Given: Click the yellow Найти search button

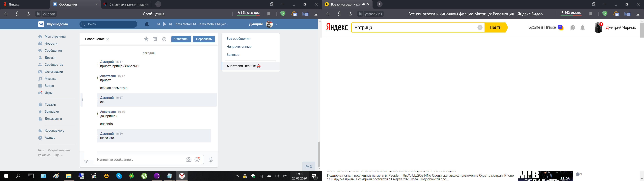Looking at the screenshot, I should pyautogui.click(x=496, y=27).
